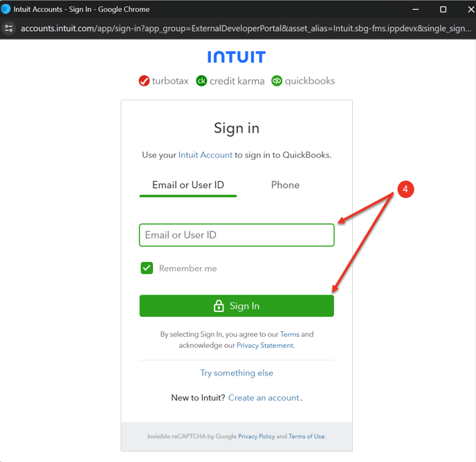Select the Email or User ID tab

pos(188,185)
